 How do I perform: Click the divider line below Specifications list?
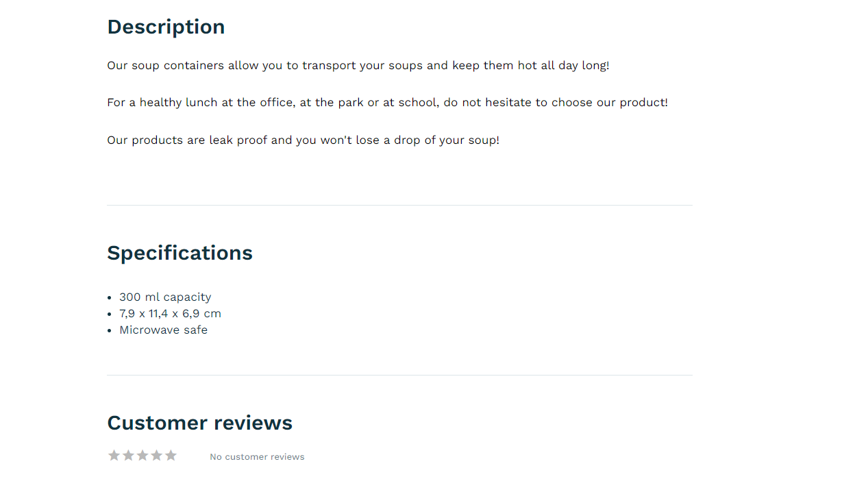click(399, 375)
